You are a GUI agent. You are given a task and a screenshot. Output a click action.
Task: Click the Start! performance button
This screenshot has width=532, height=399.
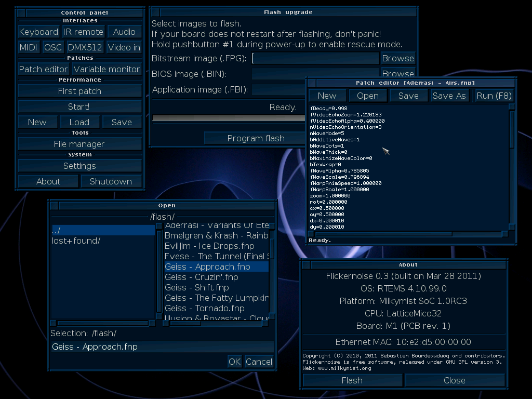[79, 107]
